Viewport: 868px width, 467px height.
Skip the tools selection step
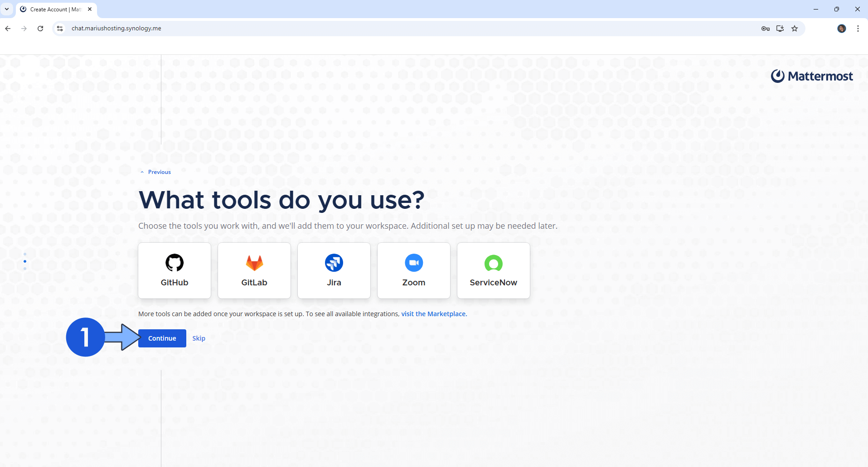pyautogui.click(x=199, y=338)
